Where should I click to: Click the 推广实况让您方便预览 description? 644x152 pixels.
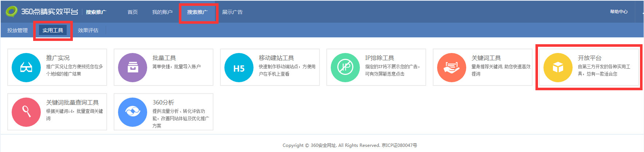(x=74, y=70)
